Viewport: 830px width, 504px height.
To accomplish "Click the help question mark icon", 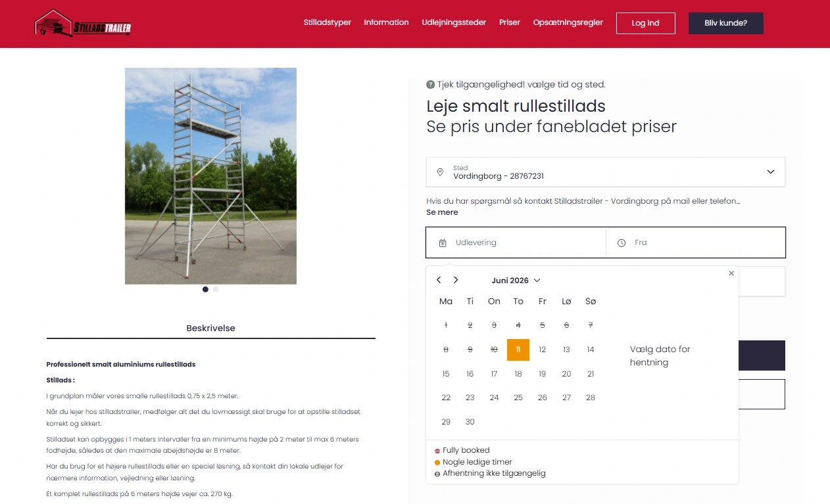I will (x=430, y=85).
